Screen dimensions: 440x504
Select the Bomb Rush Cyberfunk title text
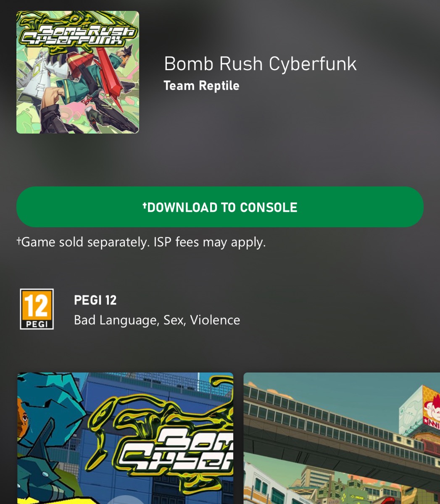[260, 64]
